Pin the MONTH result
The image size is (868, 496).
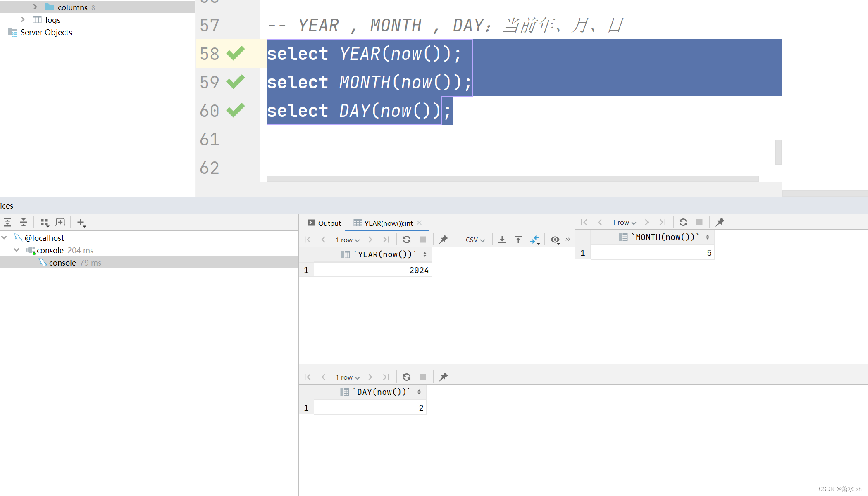(720, 222)
